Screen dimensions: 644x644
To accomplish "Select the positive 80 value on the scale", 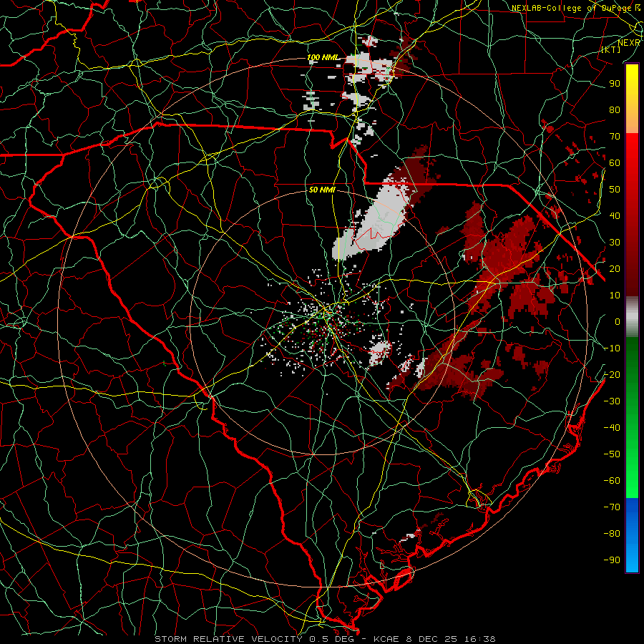I will 615,109.
